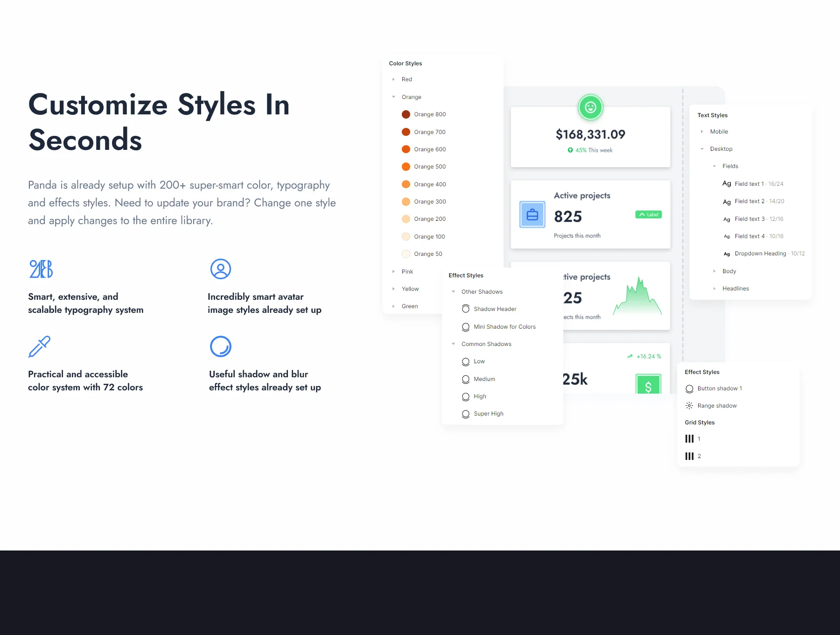Expand the Mobile text styles group
Image resolution: width=840 pixels, height=635 pixels.
pyautogui.click(x=702, y=132)
